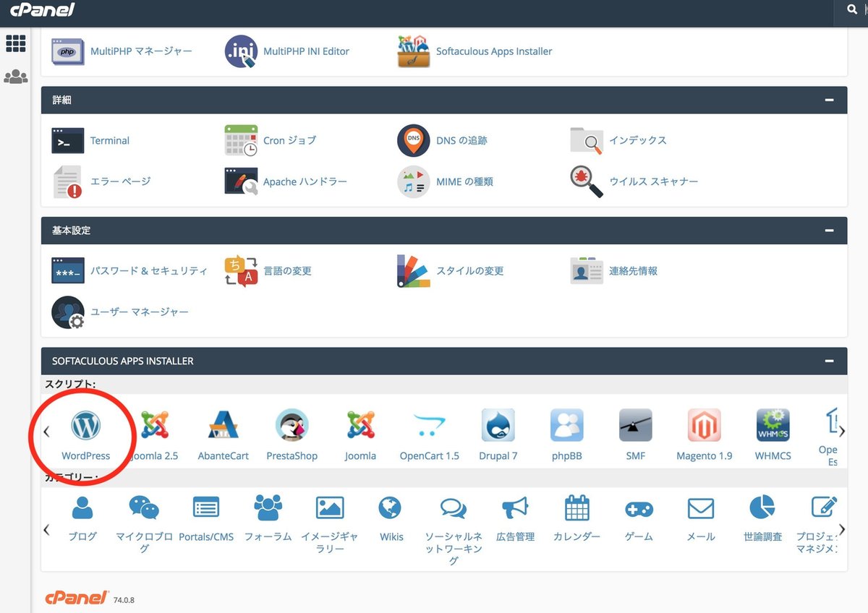The height and width of the screenshot is (613, 868).
Task: Open the マイクロブログ category icon
Action: click(x=144, y=508)
